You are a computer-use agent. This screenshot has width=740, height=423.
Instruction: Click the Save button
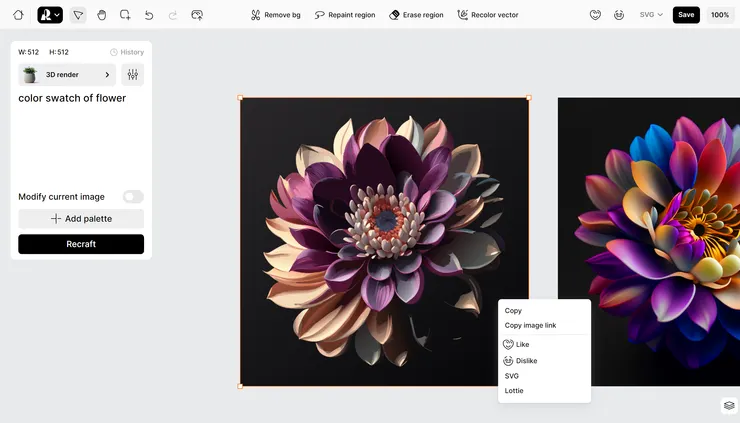(x=686, y=15)
